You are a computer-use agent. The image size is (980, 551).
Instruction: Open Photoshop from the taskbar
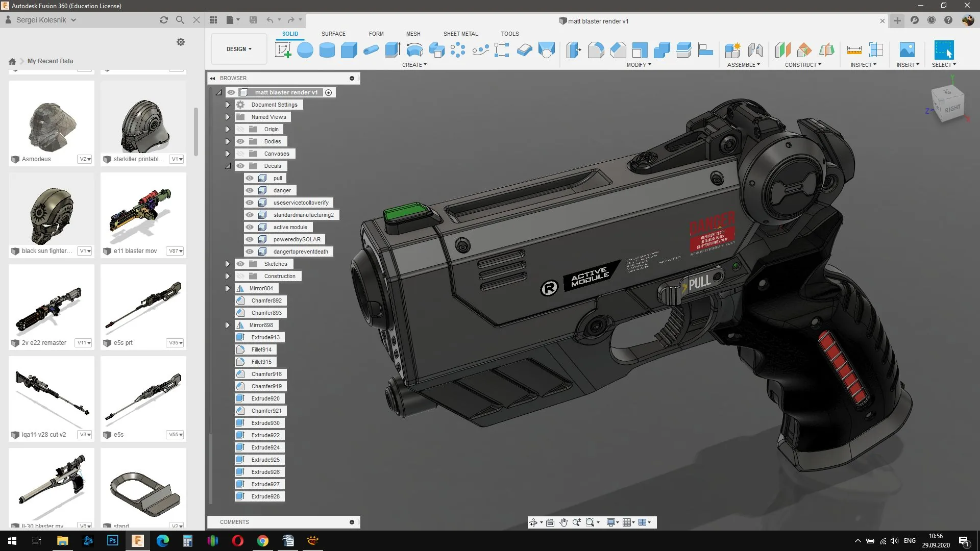click(x=113, y=541)
